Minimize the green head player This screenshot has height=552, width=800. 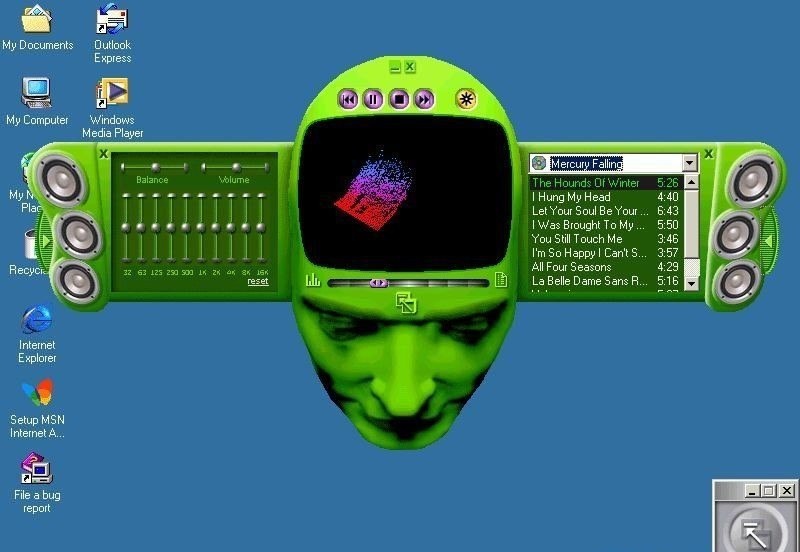(x=394, y=67)
